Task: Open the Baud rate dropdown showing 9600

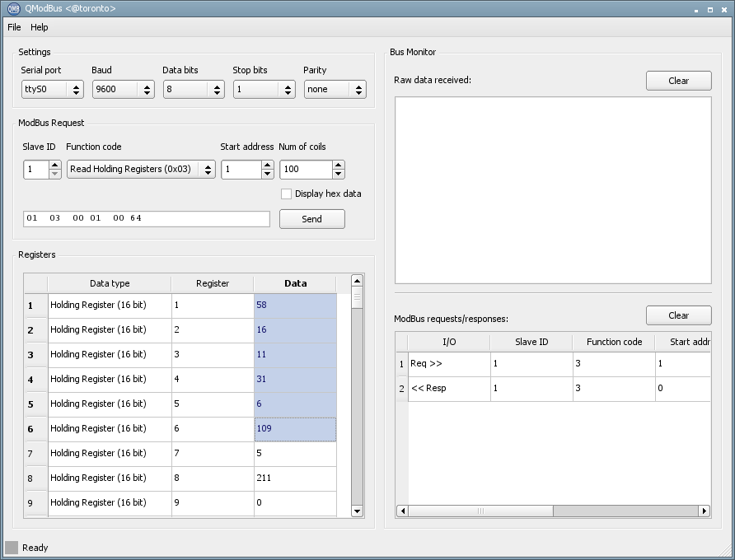Action: pyautogui.click(x=124, y=90)
